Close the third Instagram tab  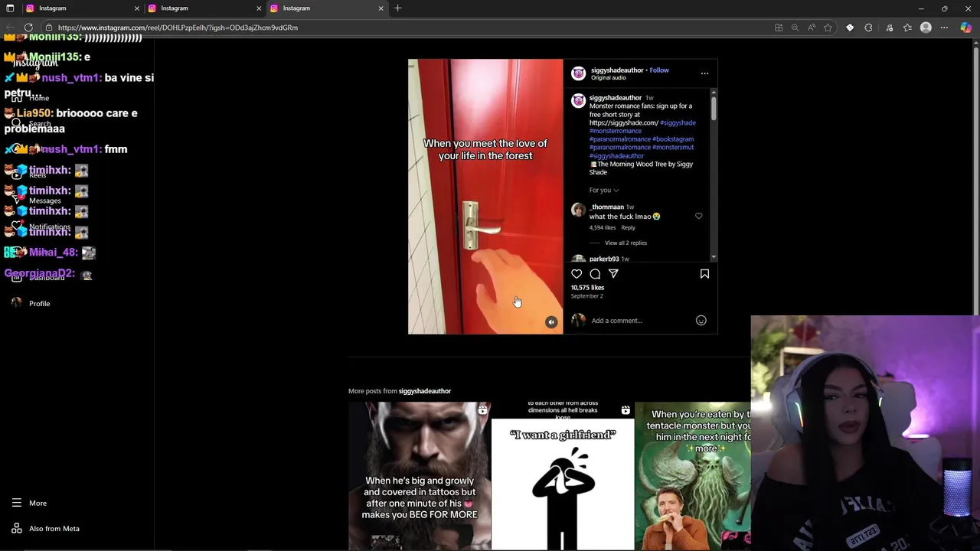tap(381, 8)
